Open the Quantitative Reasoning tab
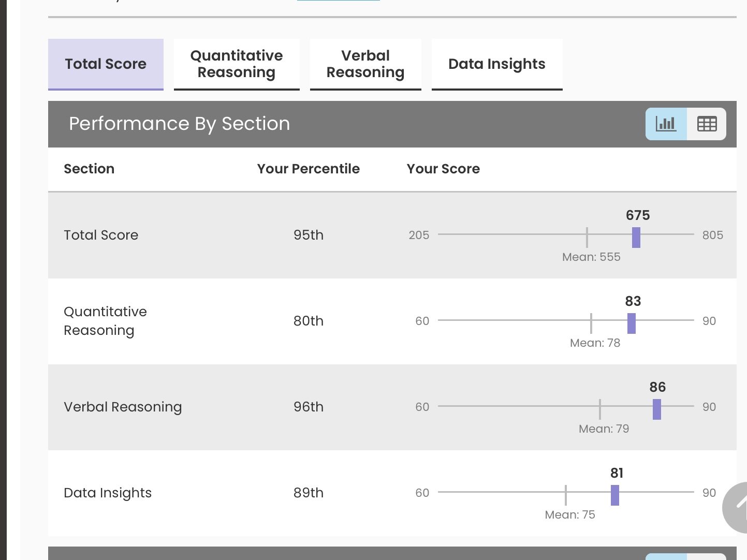This screenshot has width=747, height=560. coord(237,64)
